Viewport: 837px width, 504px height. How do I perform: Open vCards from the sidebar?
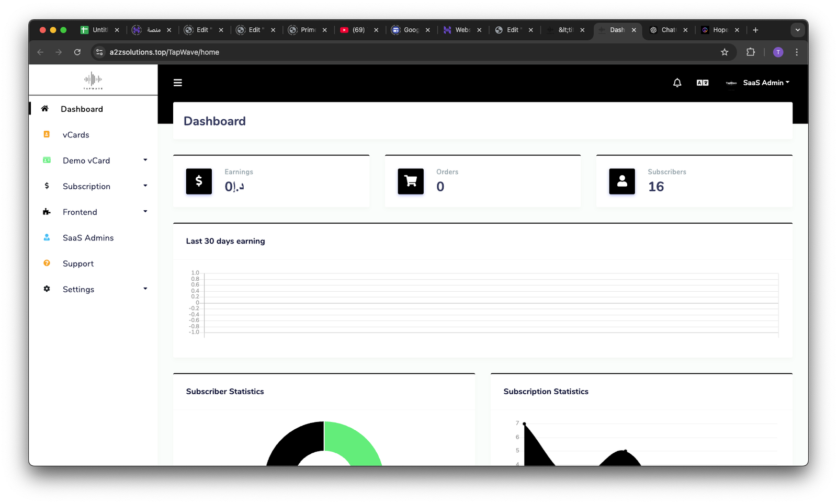[76, 135]
